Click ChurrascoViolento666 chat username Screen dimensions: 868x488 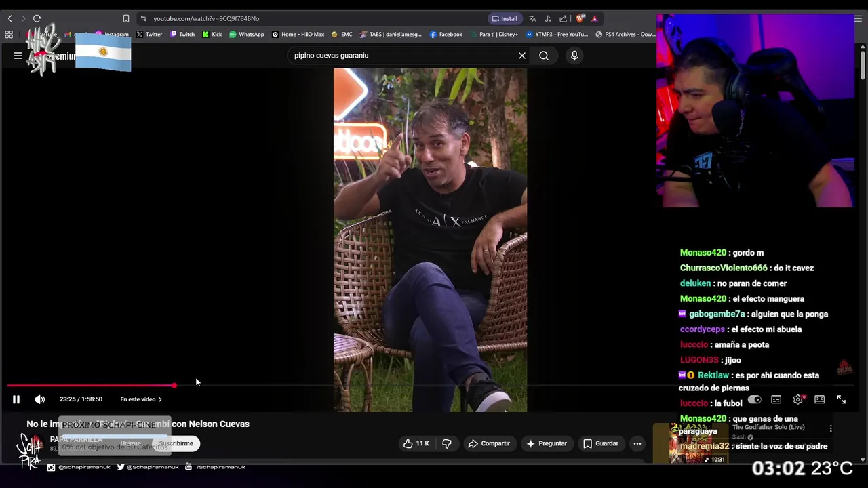click(x=724, y=268)
